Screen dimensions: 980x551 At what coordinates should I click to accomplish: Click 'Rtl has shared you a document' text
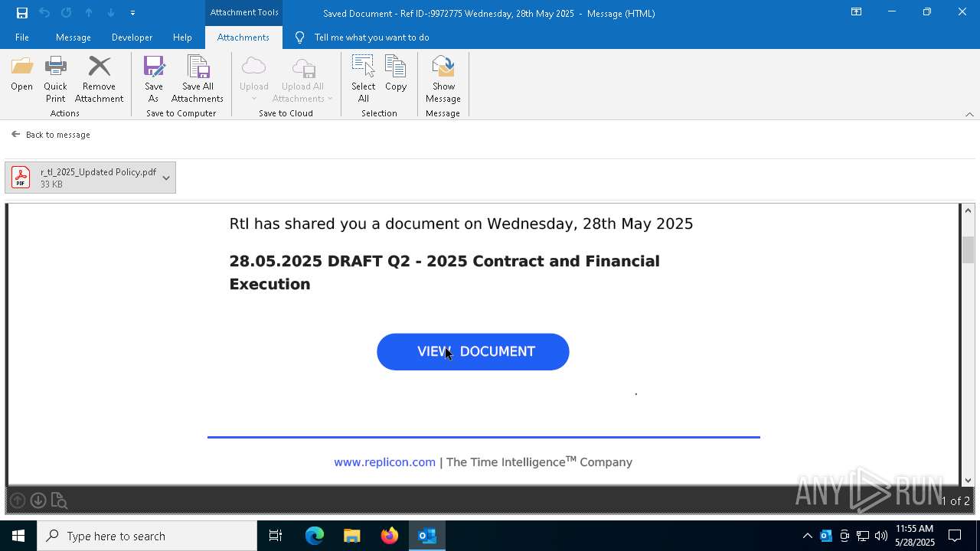(x=461, y=223)
